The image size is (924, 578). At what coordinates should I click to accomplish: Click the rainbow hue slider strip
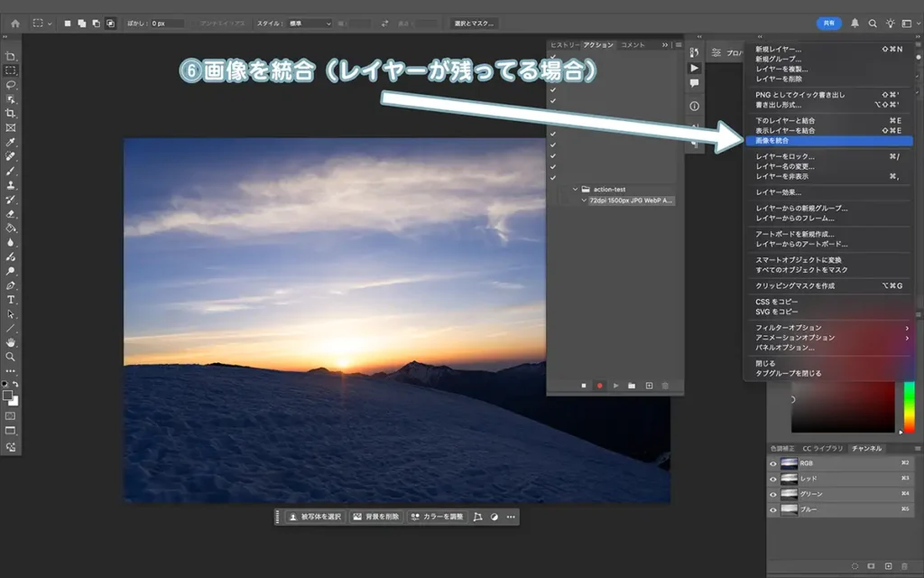tap(909, 406)
